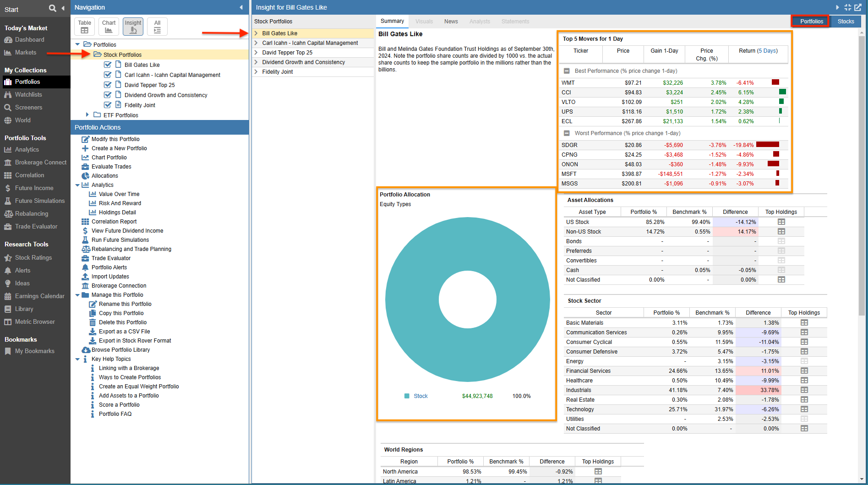The image size is (868, 485).
Task: Select the Table view button
Action: point(84,27)
